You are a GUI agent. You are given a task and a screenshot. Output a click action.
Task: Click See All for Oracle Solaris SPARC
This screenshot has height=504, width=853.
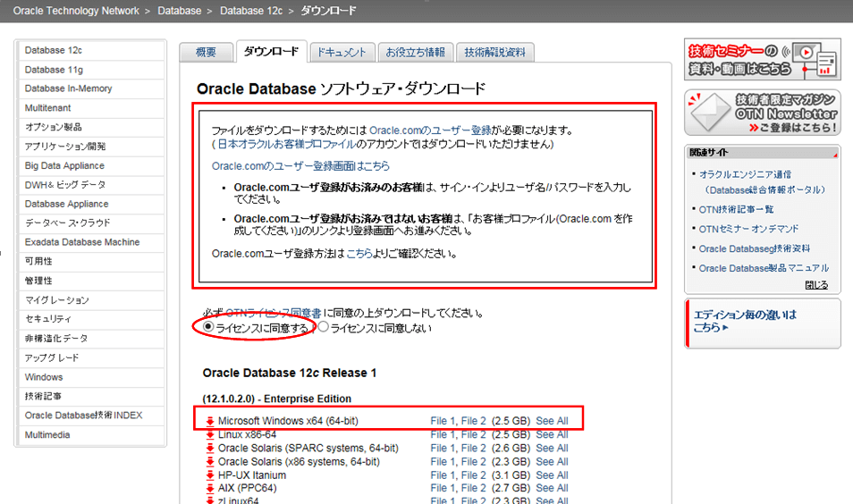(552, 448)
